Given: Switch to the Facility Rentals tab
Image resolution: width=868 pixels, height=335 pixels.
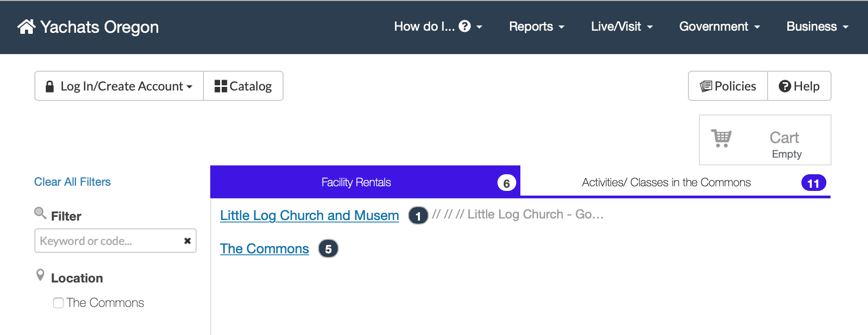Looking at the screenshot, I should click(356, 182).
